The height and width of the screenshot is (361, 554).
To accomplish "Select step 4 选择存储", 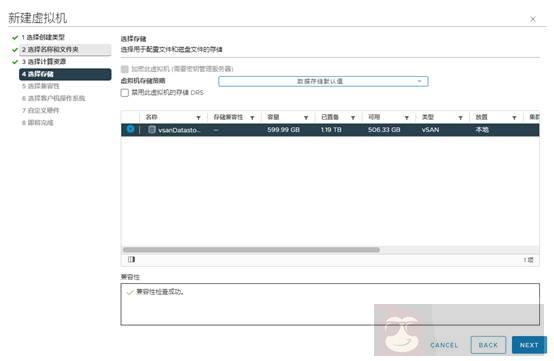I will click(65, 74).
